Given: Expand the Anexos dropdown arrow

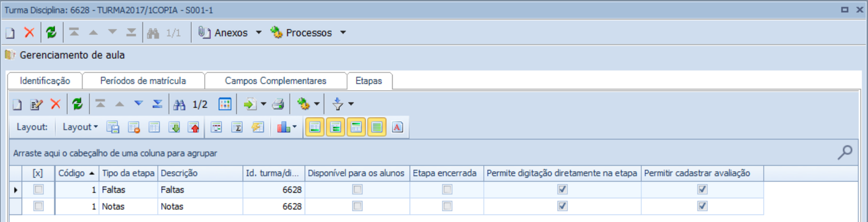Looking at the screenshot, I should coord(259,33).
